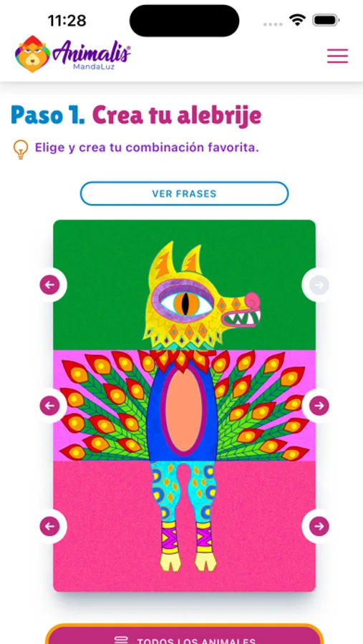This screenshot has height=644, width=363.
Task: Click the Elige y crea tu combinación text
Action: click(147, 147)
